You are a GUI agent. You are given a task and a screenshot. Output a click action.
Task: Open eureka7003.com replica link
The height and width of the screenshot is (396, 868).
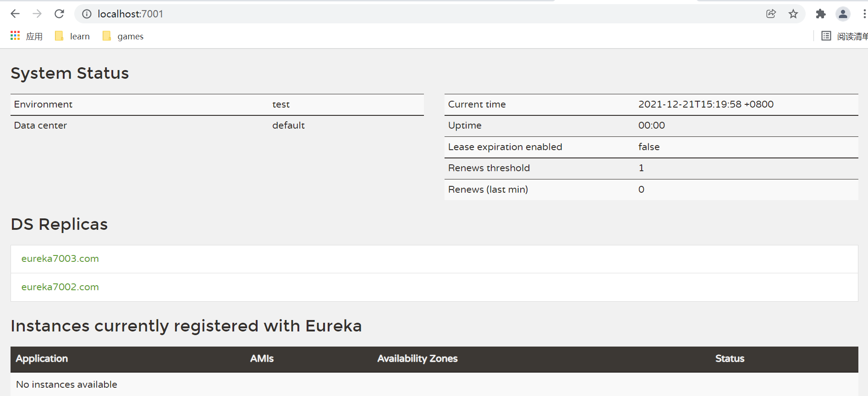[x=60, y=259]
